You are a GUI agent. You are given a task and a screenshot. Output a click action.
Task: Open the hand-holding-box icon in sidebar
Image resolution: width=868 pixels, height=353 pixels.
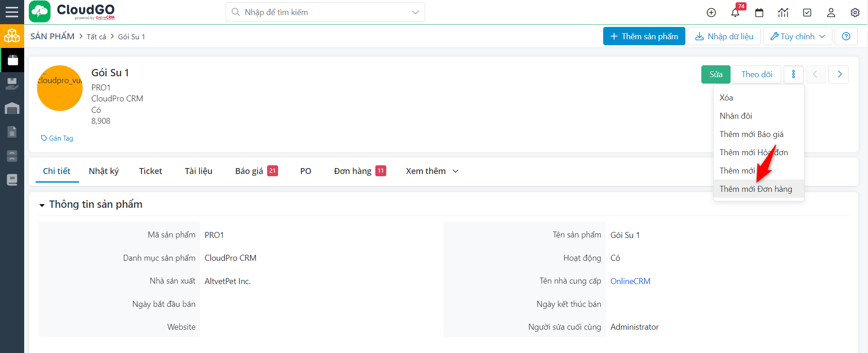pyautogui.click(x=12, y=84)
